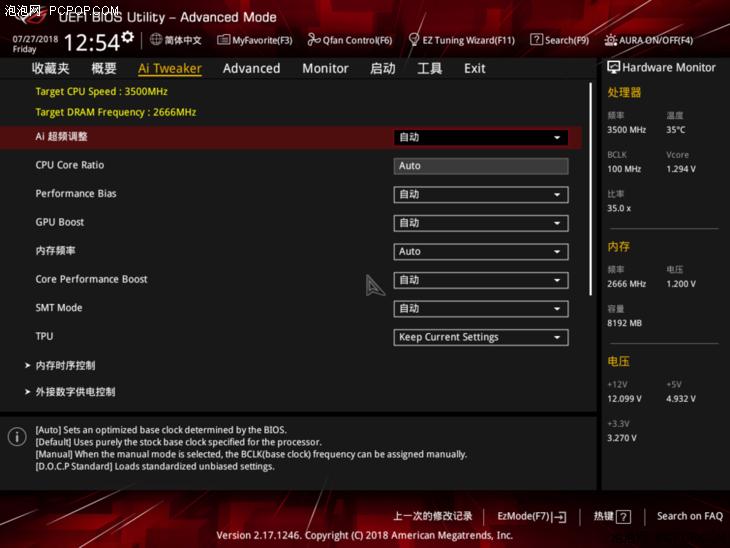730x548 pixels.
Task: Click the language globe icon
Action: [x=156, y=40]
